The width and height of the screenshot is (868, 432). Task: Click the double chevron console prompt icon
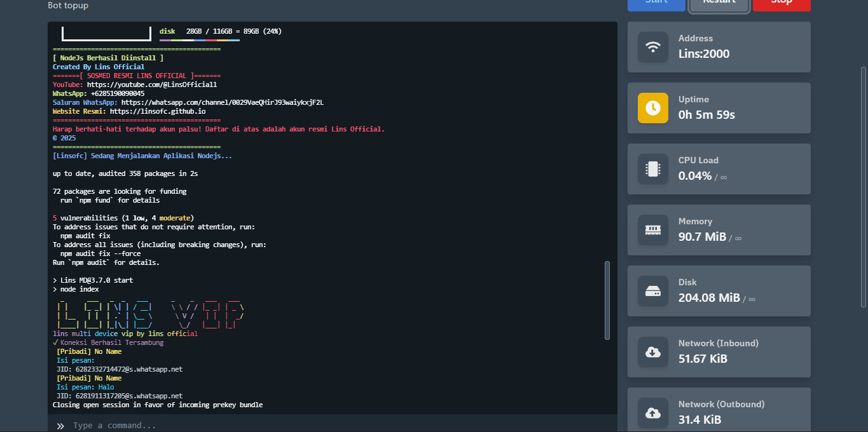(x=60, y=426)
